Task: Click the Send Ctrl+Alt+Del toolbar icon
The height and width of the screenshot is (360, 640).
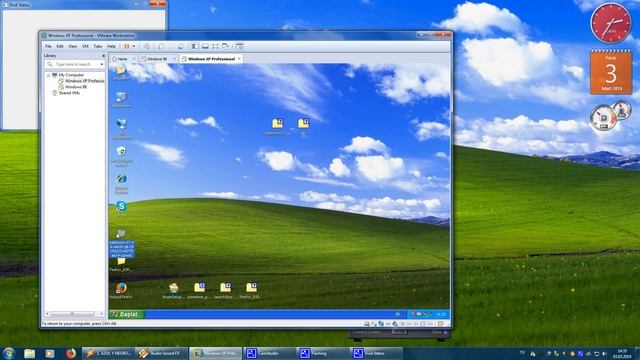Action: tap(147, 47)
